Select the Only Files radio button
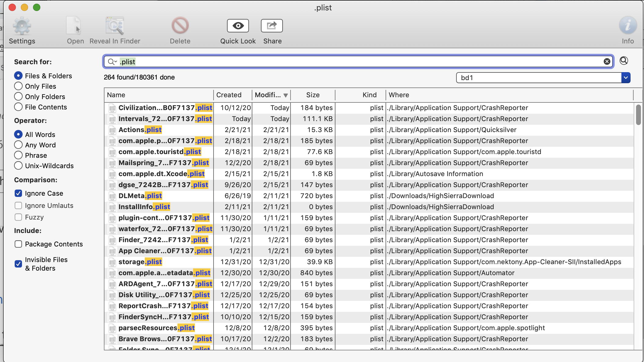The width and height of the screenshot is (644, 362). (18, 86)
